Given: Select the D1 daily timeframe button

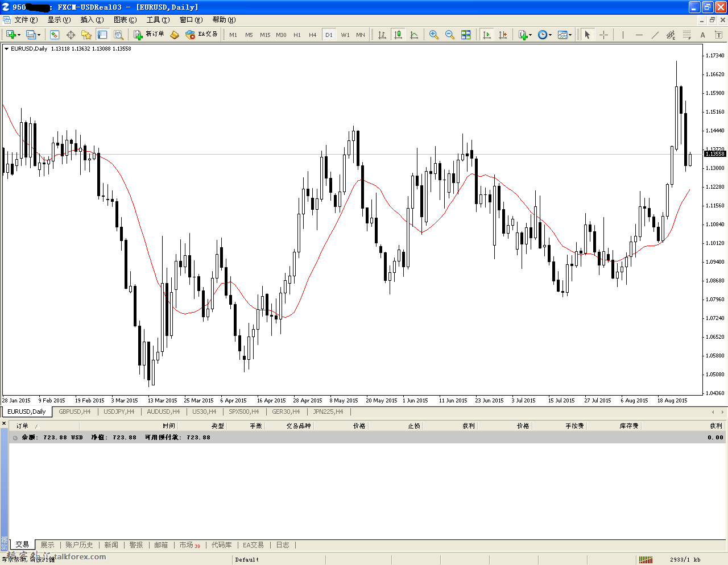Looking at the screenshot, I should click(329, 35).
